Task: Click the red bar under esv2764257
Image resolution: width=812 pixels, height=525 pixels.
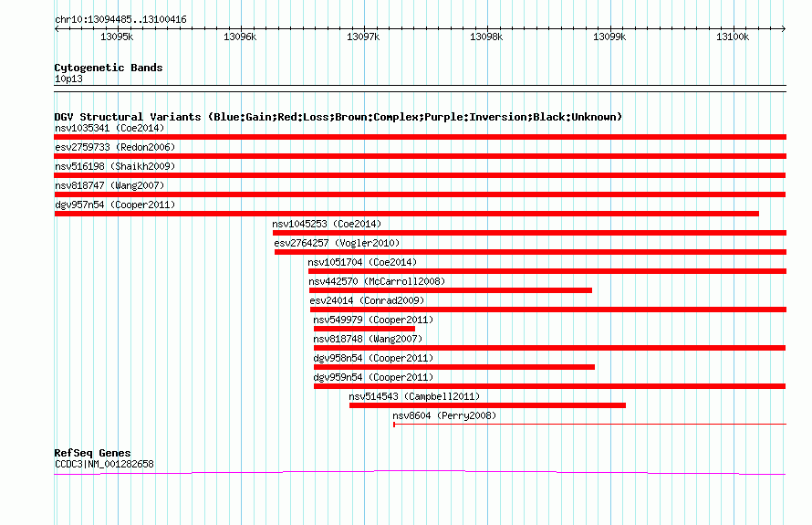Action: (x=530, y=252)
